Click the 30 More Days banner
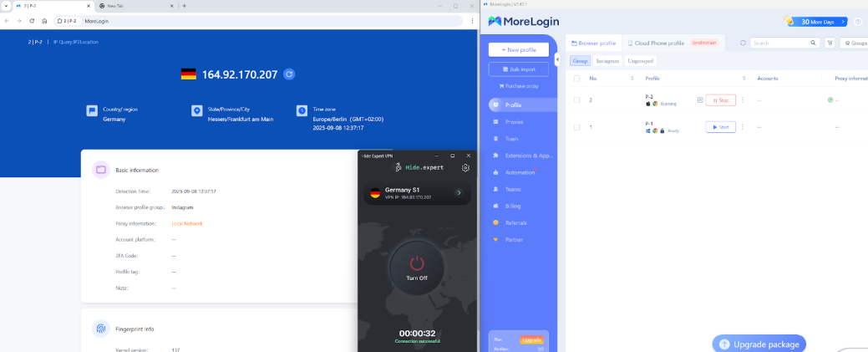The width and height of the screenshot is (868, 352). [x=818, y=22]
